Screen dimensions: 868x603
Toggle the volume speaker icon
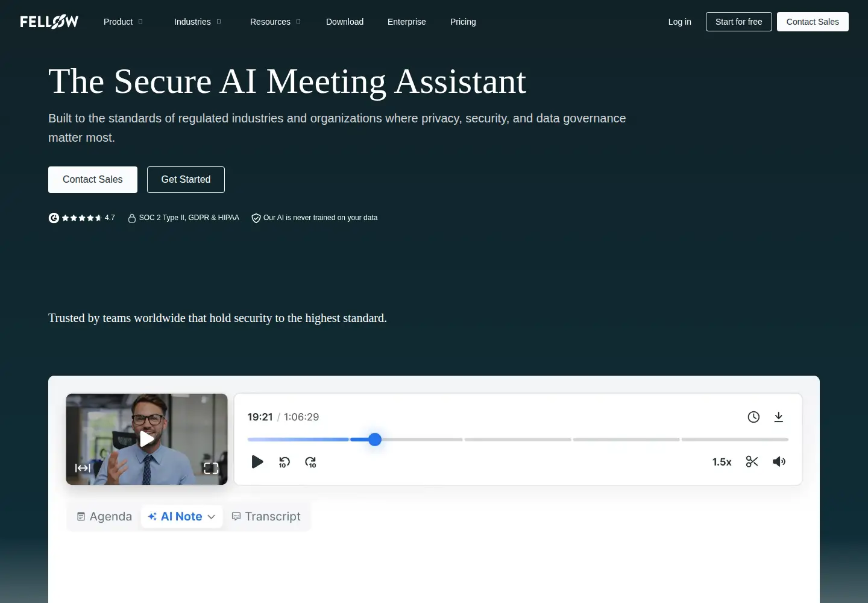pos(779,462)
